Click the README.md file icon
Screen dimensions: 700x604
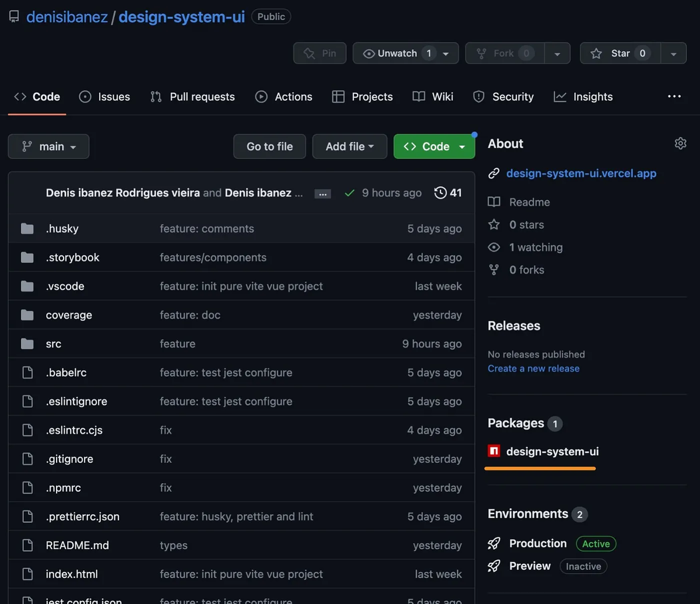click(27, 545)
